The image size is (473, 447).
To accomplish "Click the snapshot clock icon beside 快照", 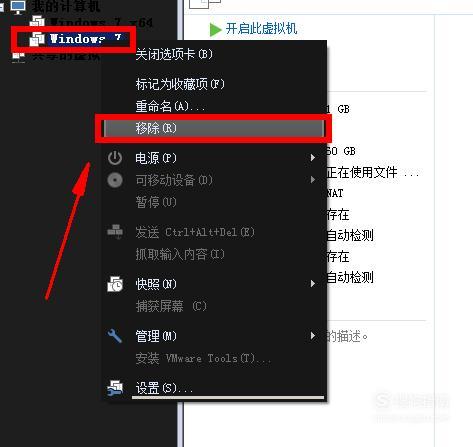I will [x=115, y=284].
